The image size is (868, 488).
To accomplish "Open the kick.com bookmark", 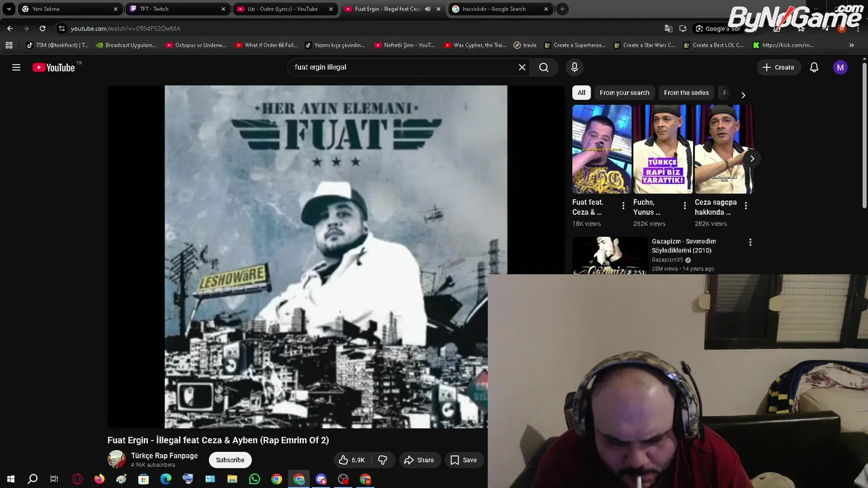I will tap(783, 45).
